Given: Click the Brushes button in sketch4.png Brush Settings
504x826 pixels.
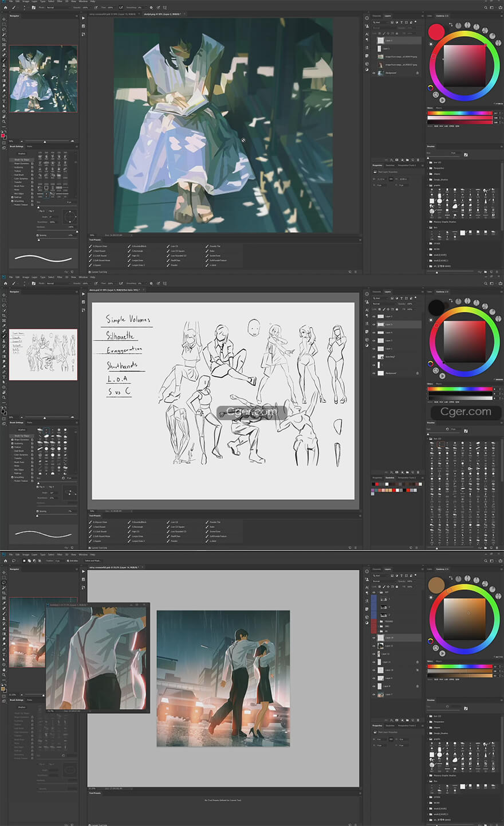Looking at the screenshot, I should coord(22,154).
